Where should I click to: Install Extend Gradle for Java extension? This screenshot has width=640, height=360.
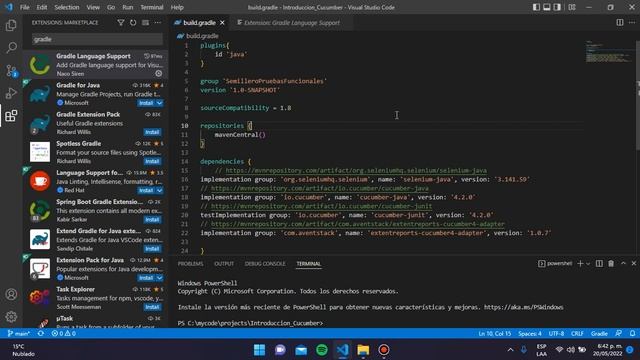pos(152,249)
